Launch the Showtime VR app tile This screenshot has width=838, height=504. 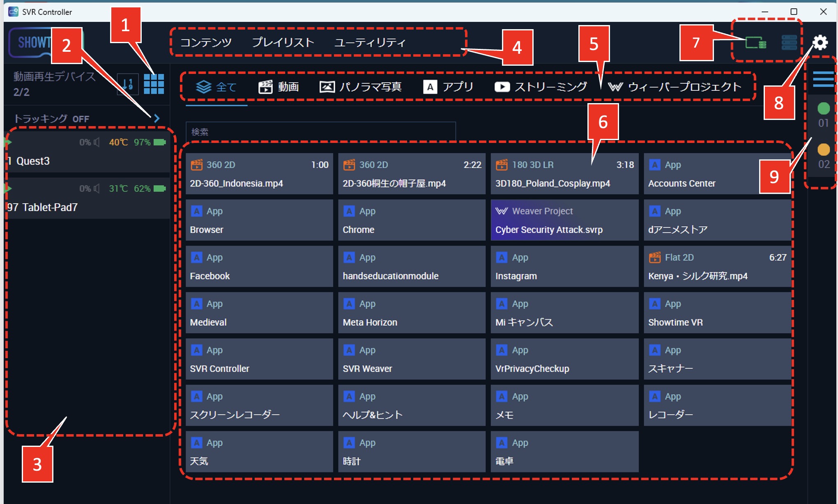(x=717, y=313)
